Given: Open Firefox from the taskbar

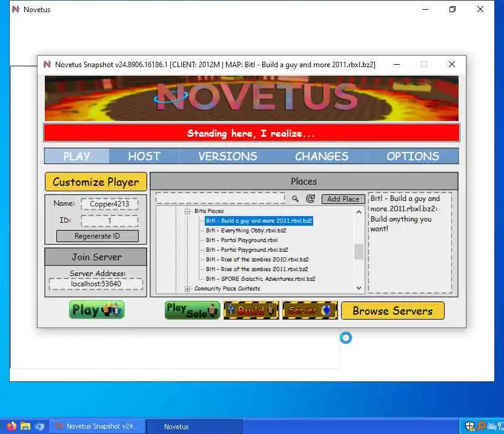Looking at the screenshot, I should (12, 426).
